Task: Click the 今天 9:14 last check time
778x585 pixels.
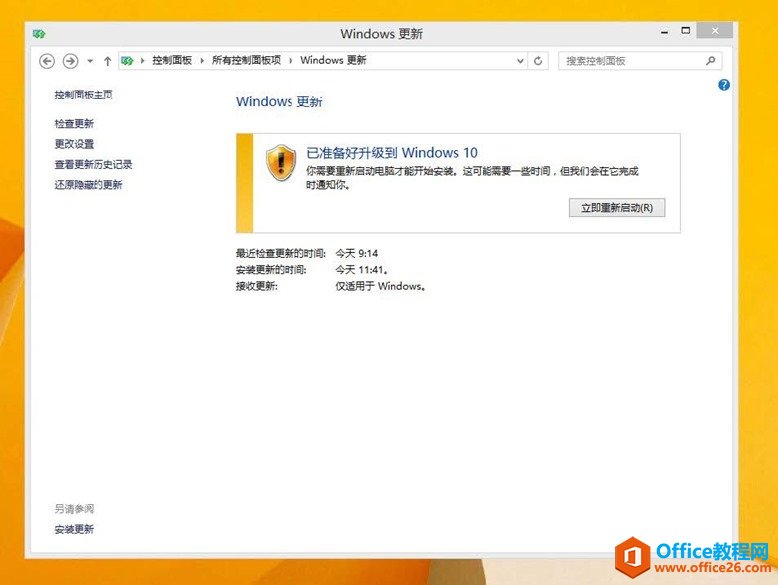Action: click(x=357, y=254)
